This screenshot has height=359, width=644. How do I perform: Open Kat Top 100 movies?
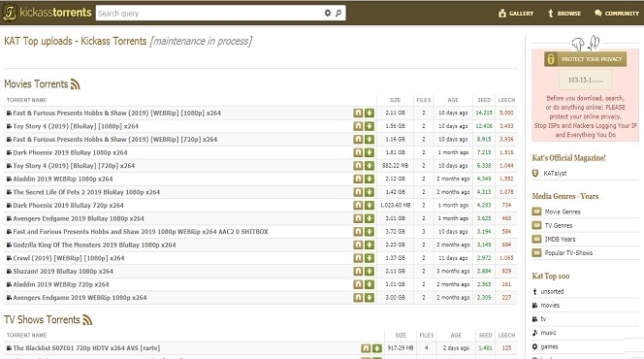(x=550, y=306)
